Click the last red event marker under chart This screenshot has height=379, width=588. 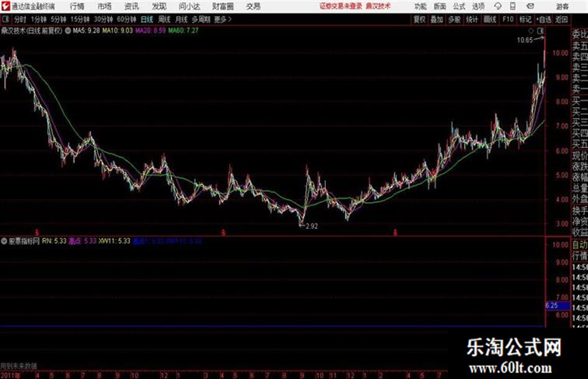click(x=395, y=233)
